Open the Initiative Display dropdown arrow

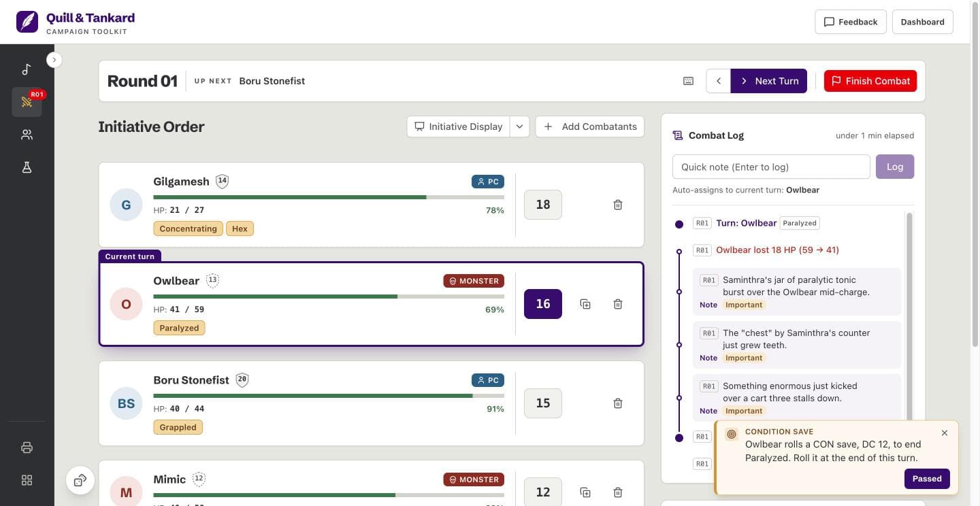tap(519, 126)
